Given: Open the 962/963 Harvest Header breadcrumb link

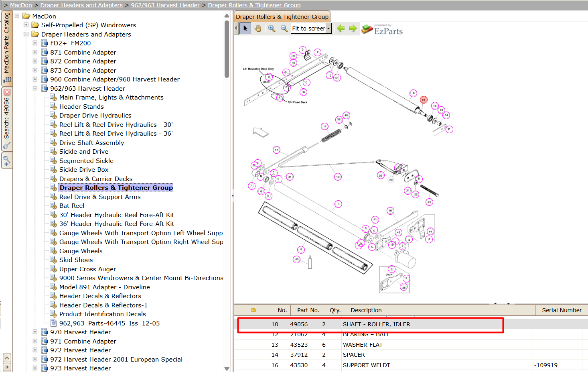Looking at the screenshot, I should 165,5.
